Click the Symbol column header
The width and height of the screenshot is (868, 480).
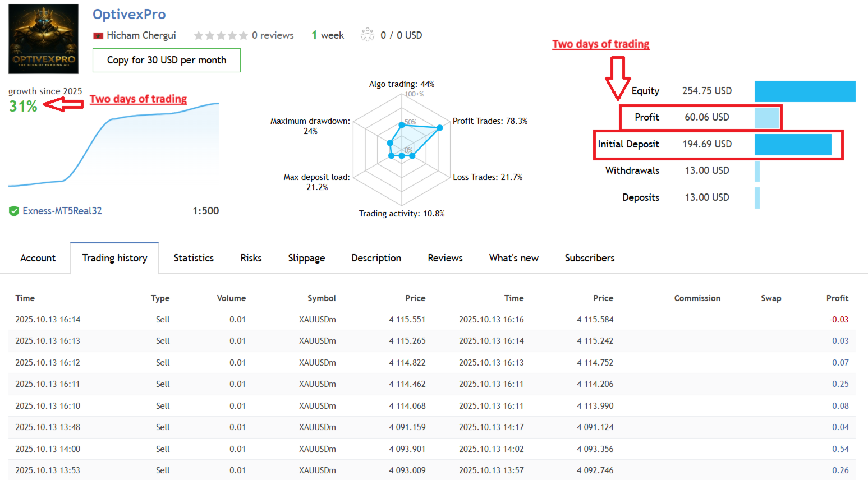click(x=322, y=298)
